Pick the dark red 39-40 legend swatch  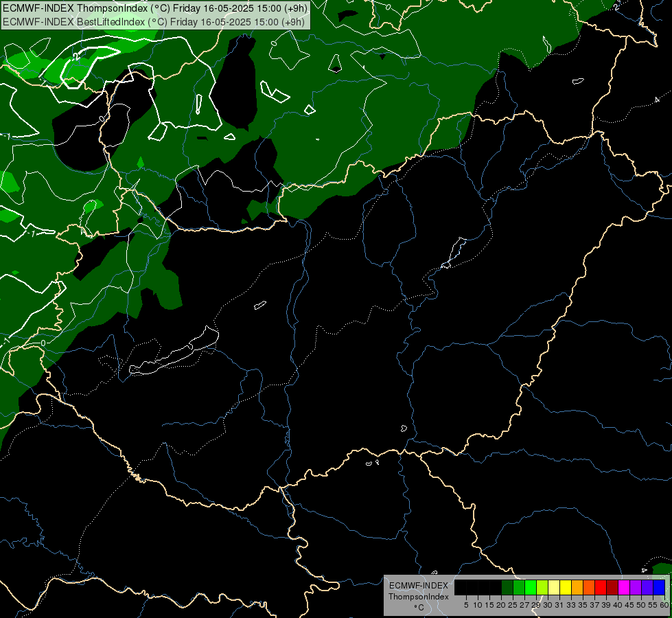click(x=612, y=588)
